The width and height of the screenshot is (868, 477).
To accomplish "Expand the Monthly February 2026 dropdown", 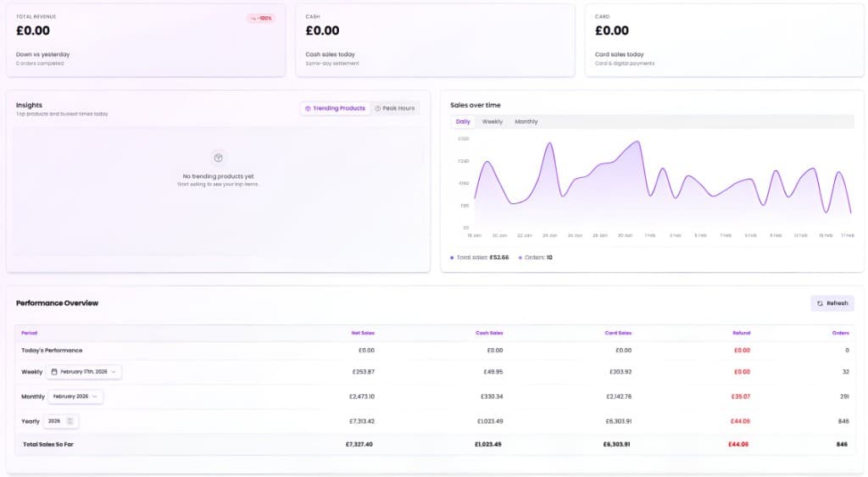I will (x=75, y=397).
